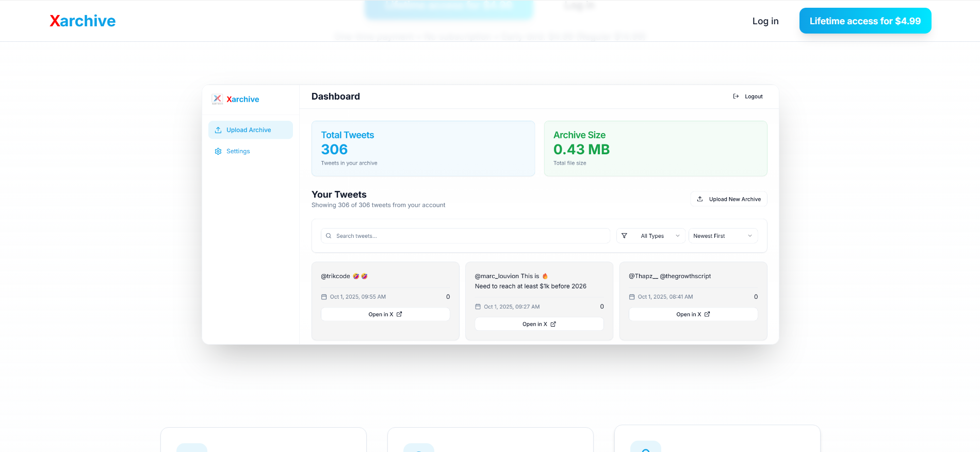Viewport: 980px width, 452px height.
Task: Click the Your Tweets heading
Action: pos(339,195)
